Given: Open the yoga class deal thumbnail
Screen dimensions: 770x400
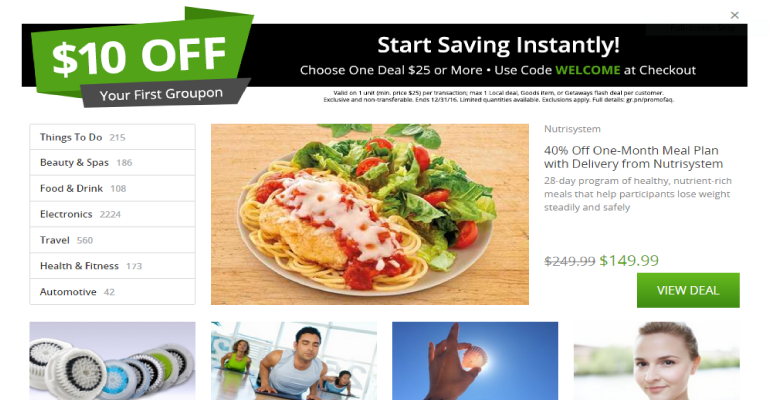Looking at the screenshot, I should [x=294, y=361].
